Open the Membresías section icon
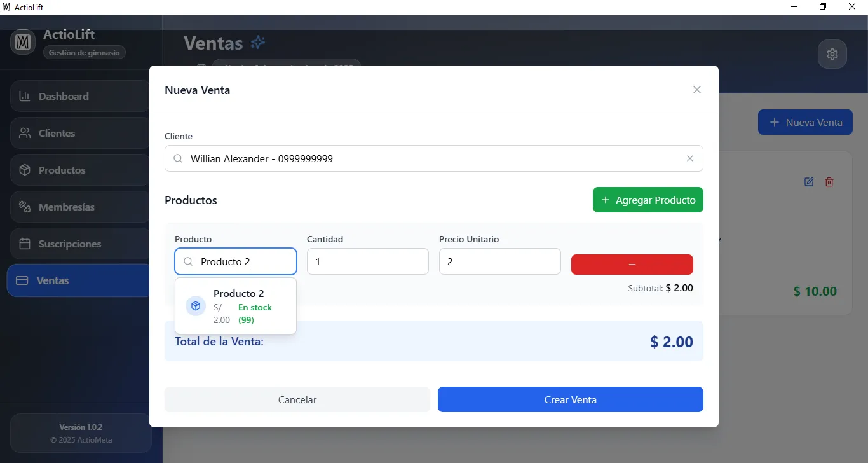The image size is (868, 463). point(24,207)
